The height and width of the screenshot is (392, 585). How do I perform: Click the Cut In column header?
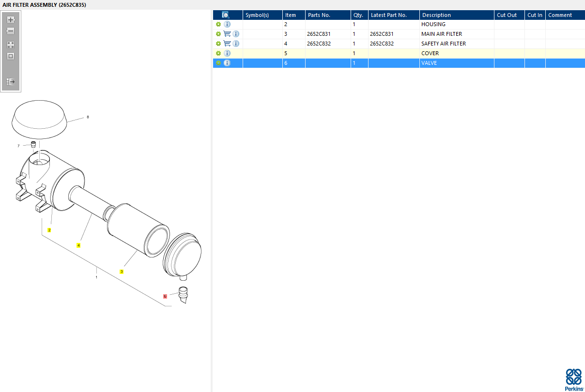tap(535, 15)
